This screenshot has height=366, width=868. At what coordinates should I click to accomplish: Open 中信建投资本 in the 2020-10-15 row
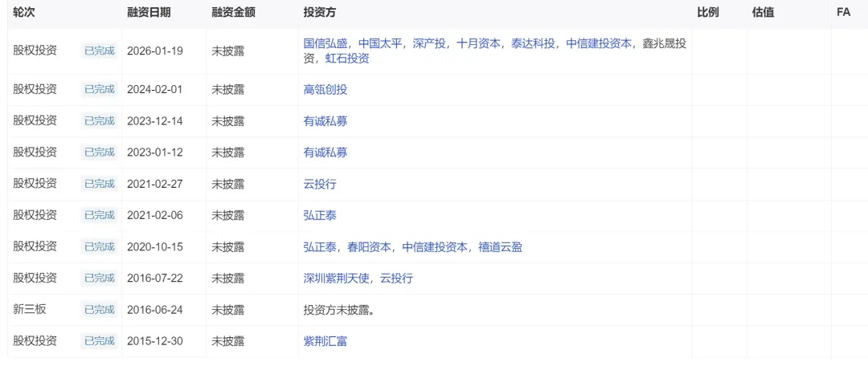point(435,247)
